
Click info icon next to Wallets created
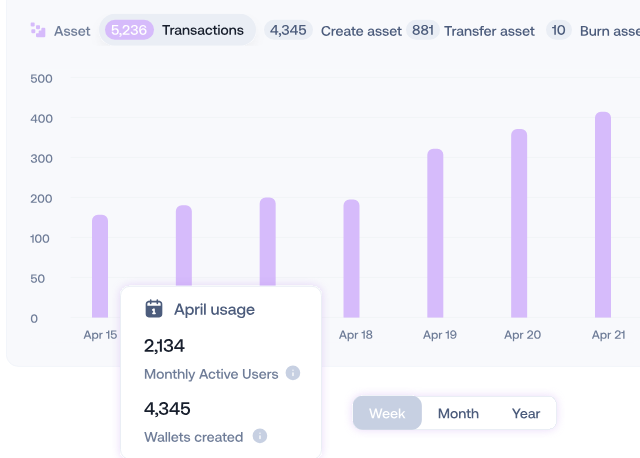point(260,436)
